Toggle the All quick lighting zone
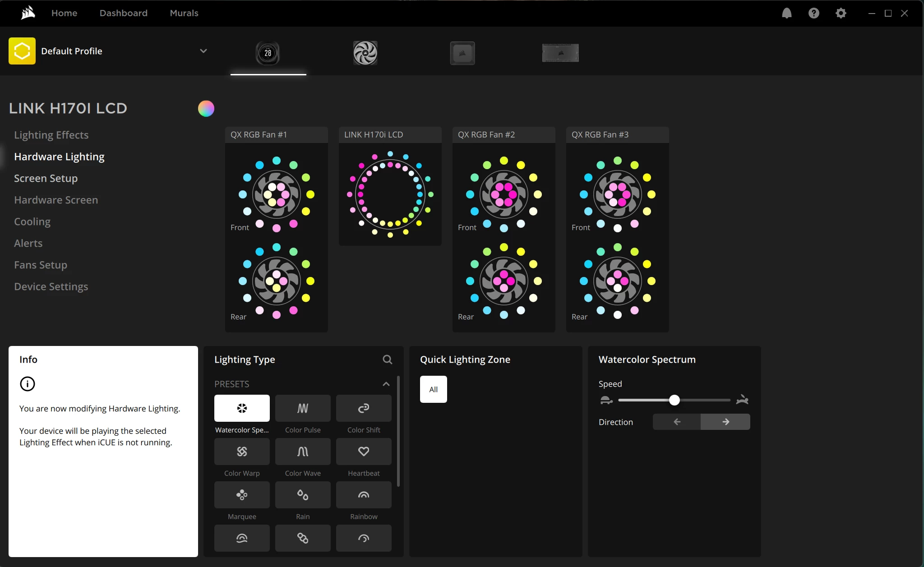This screenshot has height=567, width=924. (x=433, y=389)
